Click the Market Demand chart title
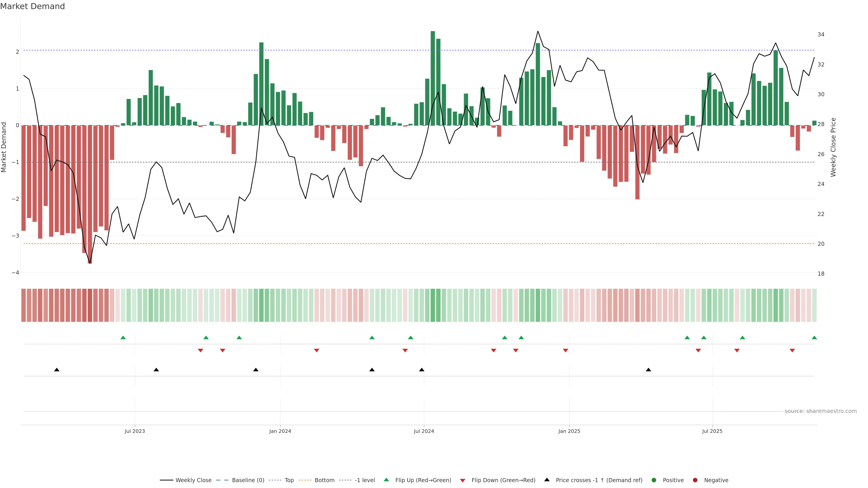This screenshot has width=868, height=488. pyautogui.click(x=32, y=6)
